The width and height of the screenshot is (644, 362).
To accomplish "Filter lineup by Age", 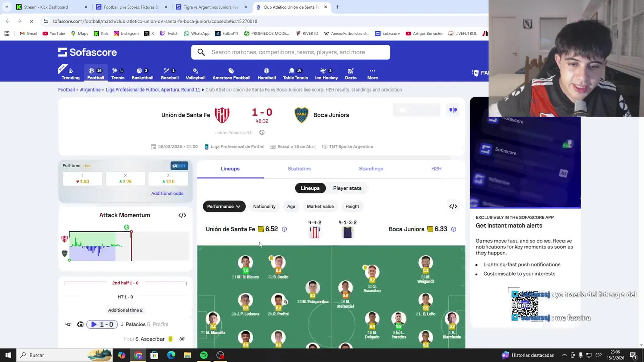I will click(x=291, y=206).
